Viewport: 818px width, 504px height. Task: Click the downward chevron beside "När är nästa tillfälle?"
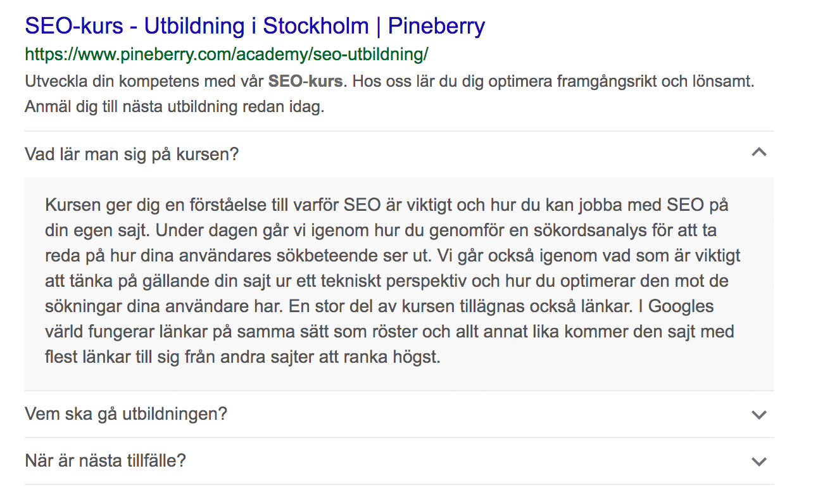(759, 461)
